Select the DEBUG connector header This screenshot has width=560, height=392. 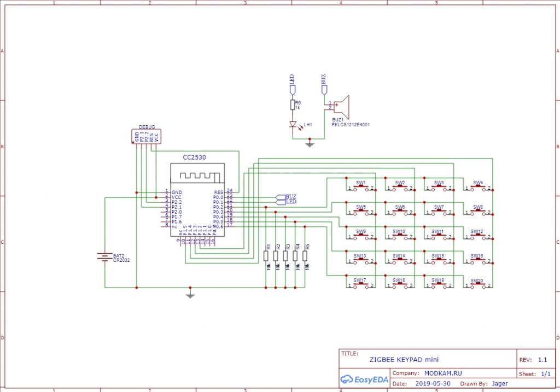[147, 136]
